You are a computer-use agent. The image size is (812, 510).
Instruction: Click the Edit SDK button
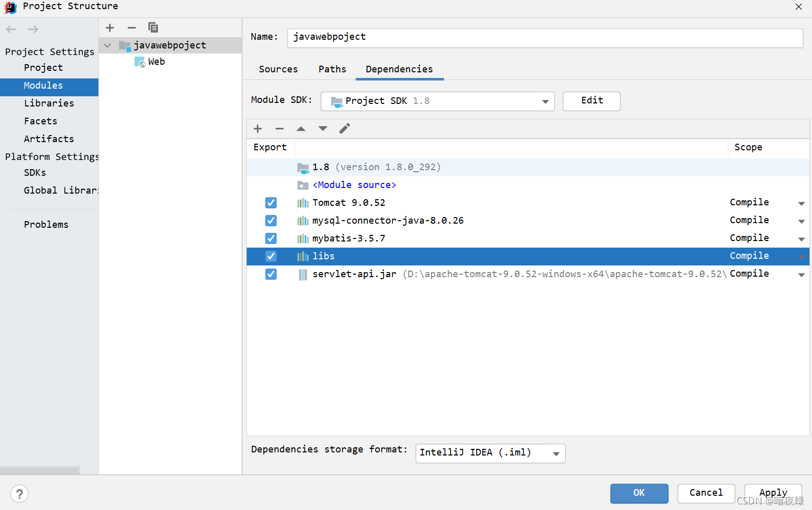tap(592, 101)
